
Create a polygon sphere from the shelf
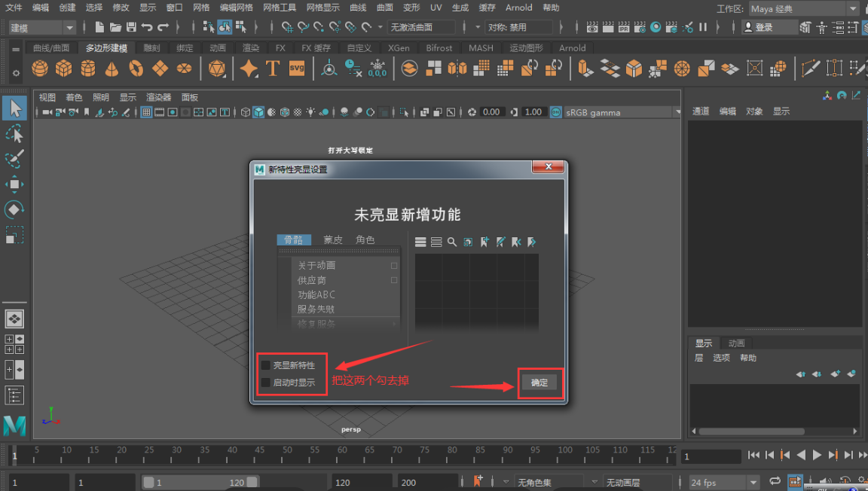point(40,69)
